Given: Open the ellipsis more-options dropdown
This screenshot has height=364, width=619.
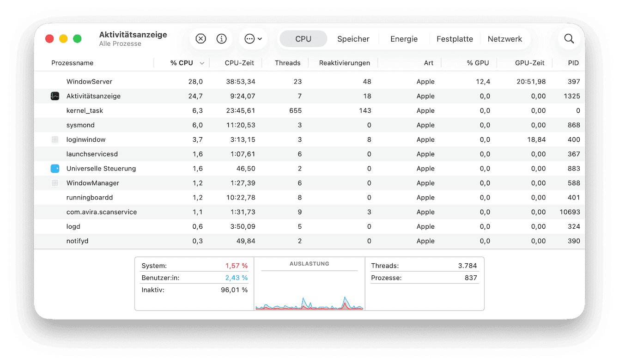Looking at the screenshot, I should point(253,39).
